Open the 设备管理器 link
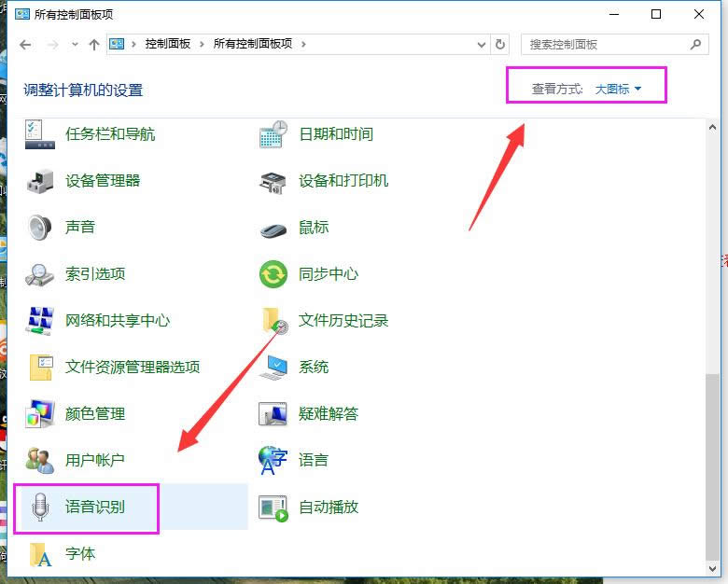 103,181
